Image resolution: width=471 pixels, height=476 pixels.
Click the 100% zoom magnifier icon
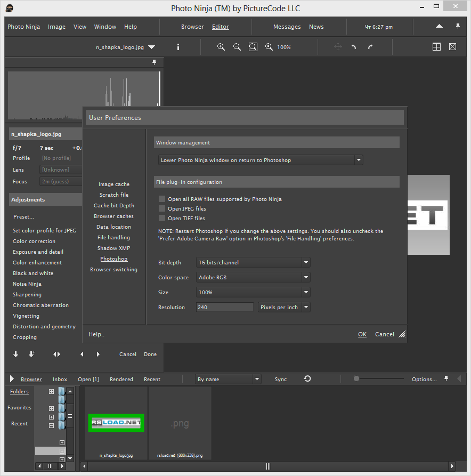pyautogui.click(x=269, y=47)
